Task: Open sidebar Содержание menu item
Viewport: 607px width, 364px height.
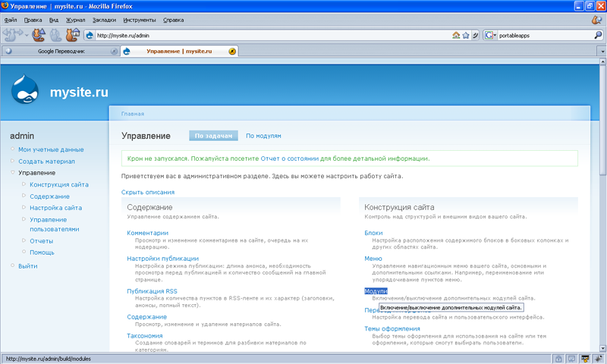Action: coord(49,196)
